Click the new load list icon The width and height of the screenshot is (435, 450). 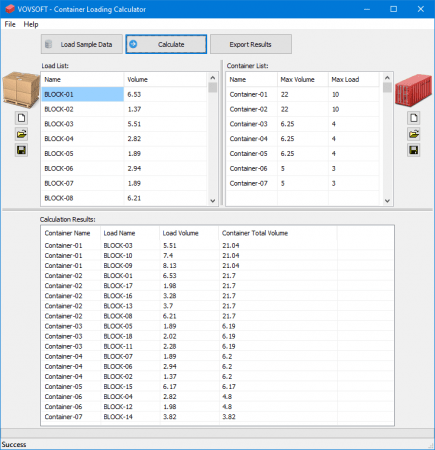[x=21, y=118]
